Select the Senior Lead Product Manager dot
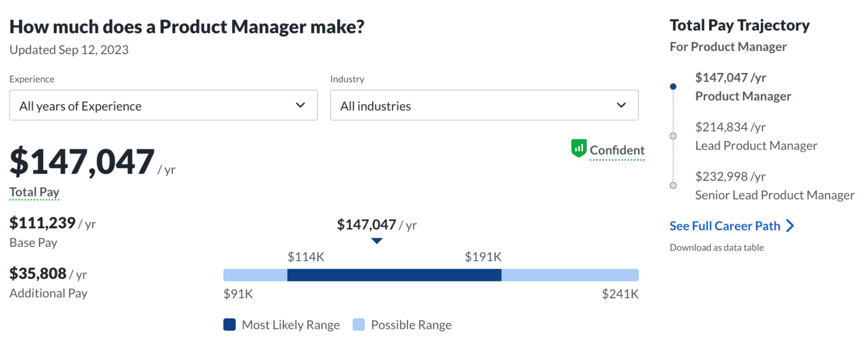868x347 pixels. pos(673,186)
